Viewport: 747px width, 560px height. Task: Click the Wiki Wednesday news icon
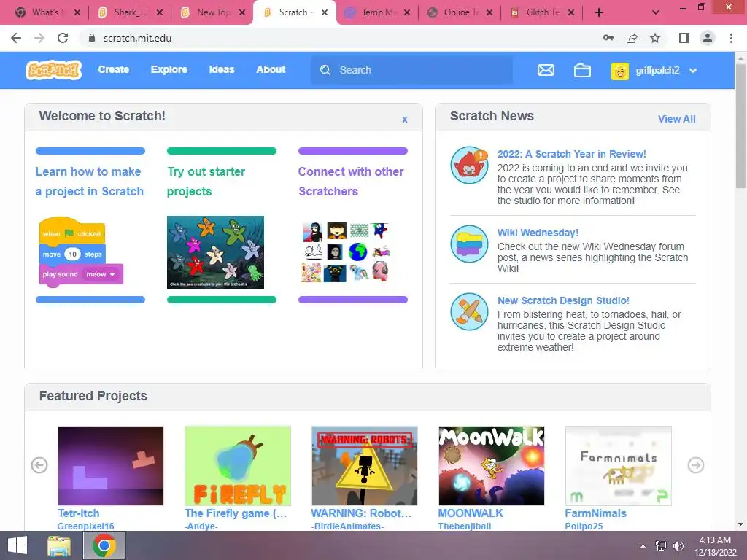469,244
